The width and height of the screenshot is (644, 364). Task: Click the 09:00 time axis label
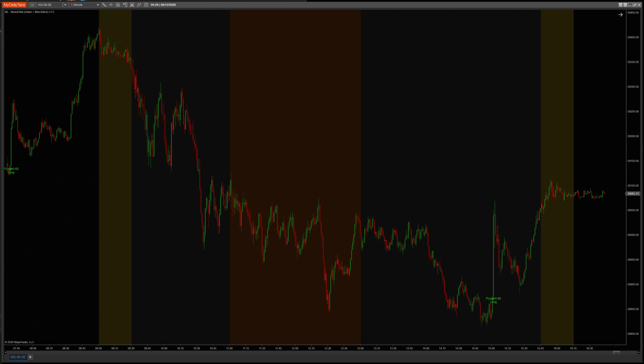pos(98,348)
